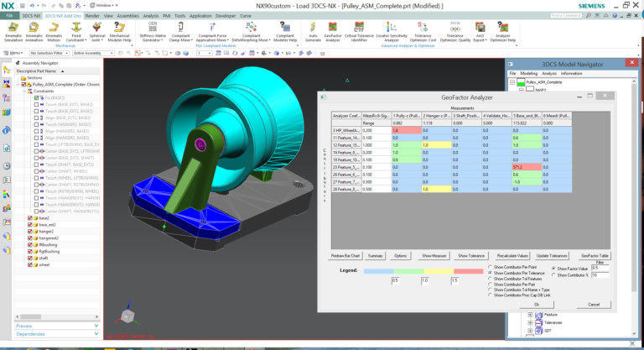Select Show Contributor % radio button
The height and width of the screenshot is (350, 644).
[553, 274]
